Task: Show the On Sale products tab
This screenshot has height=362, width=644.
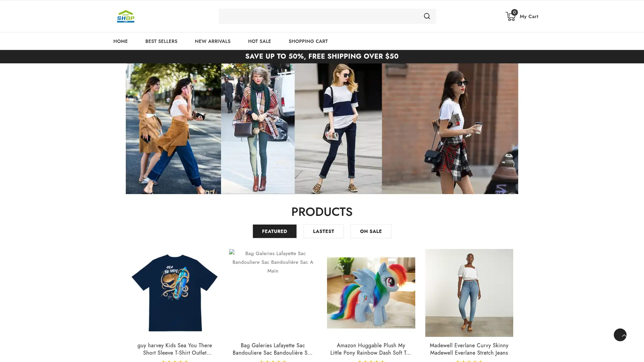Action: (371, 231)
